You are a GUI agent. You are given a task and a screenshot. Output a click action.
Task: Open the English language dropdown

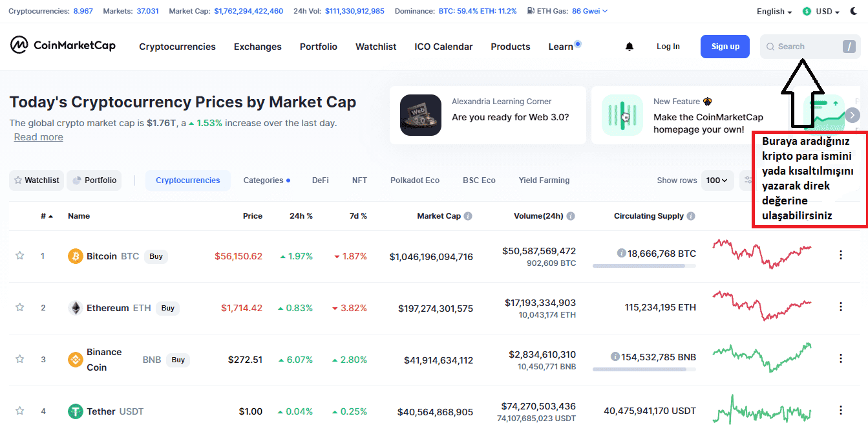coord(774,12)
